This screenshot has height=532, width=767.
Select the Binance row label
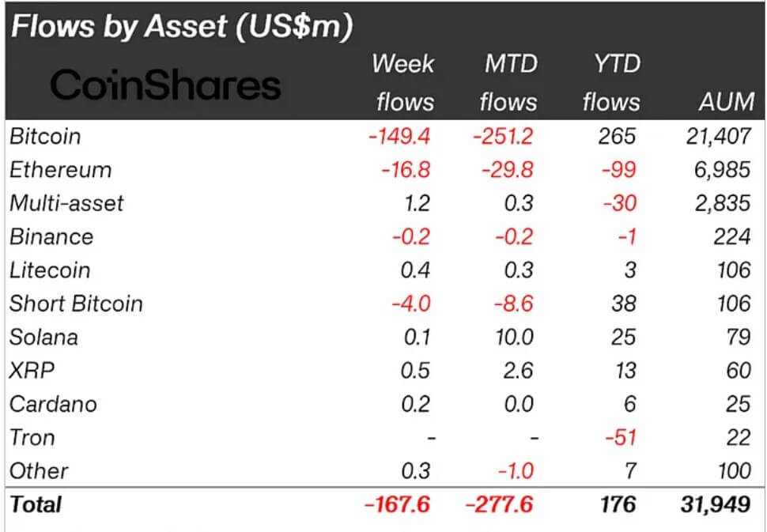click(x=51, y=237)
